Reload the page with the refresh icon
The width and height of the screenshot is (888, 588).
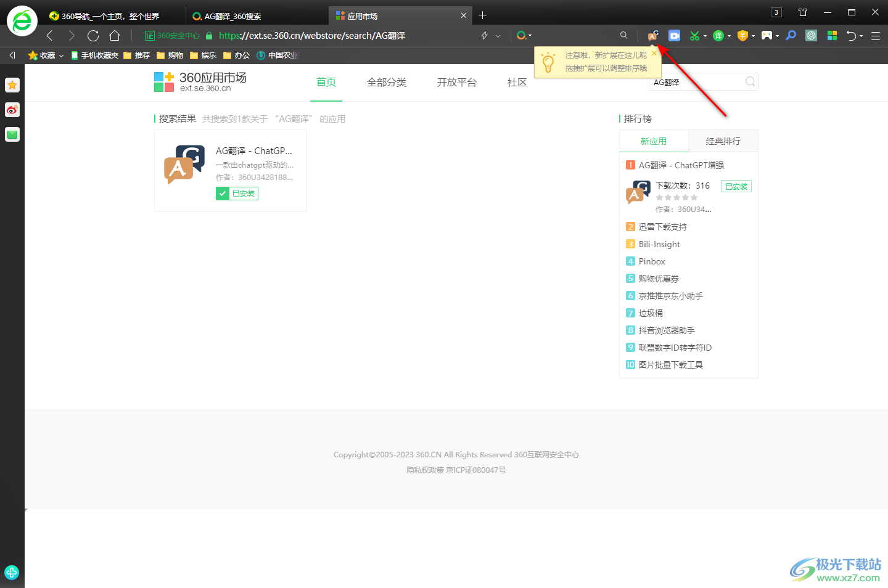pyautogui.click(x=93, y=36)
